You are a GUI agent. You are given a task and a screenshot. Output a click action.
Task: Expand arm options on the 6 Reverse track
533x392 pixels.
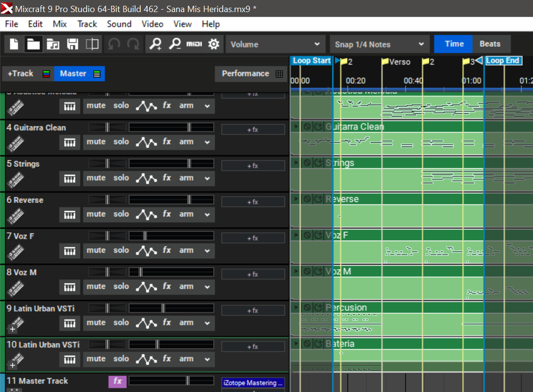click(x=207, y=214)
